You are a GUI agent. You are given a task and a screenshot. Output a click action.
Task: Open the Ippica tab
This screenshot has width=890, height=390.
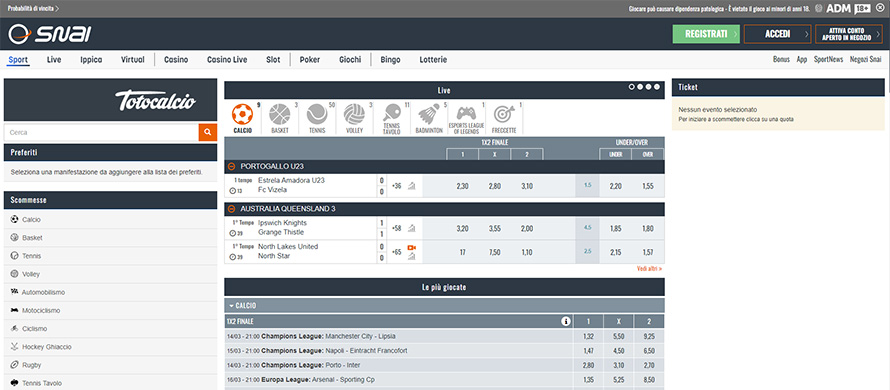coord(91,60)
